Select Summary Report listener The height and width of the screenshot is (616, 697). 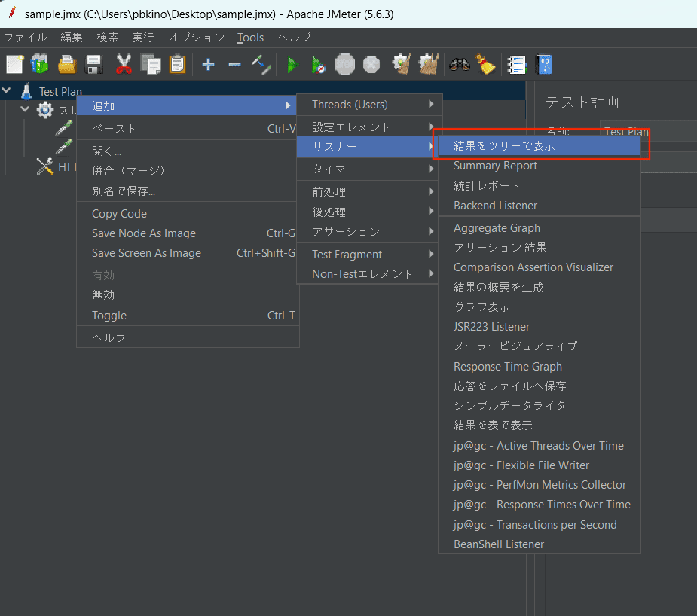pos(540,166)
